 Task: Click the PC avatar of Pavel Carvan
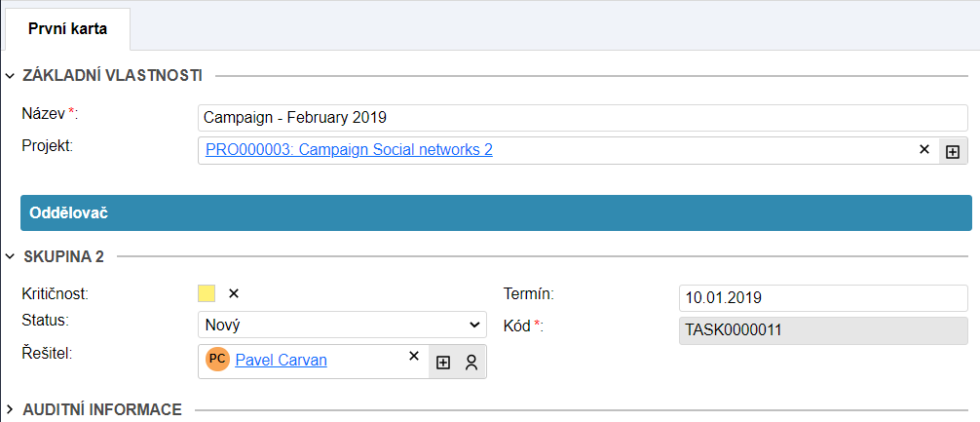pos(217,360)
